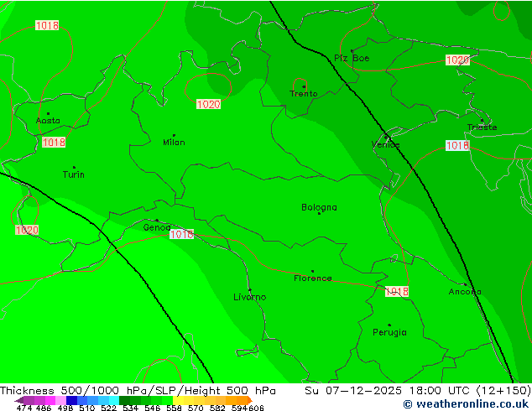Viewport: 532px width, 411px height.
Task: Click the orange arrow end of the legend
Action: point(250,400)
